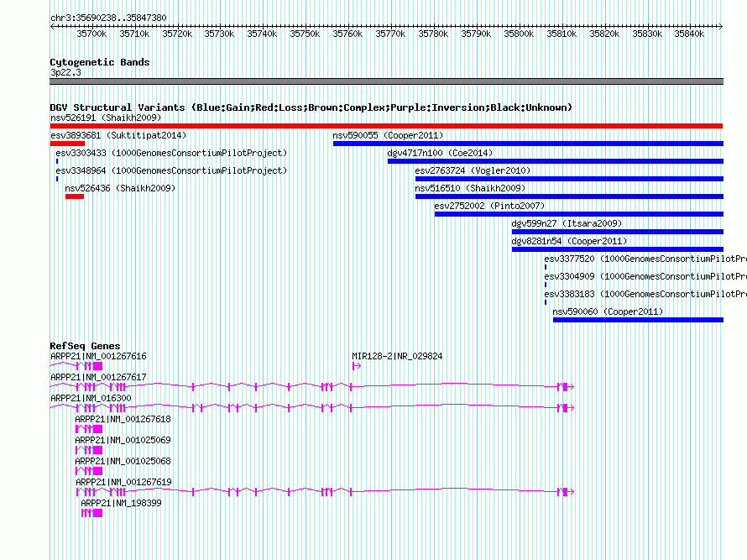Click the blue nsv590060 gain bar
The height and width of the screenshot is (560, 747).
pyautogui.click(x=639, y=320)
